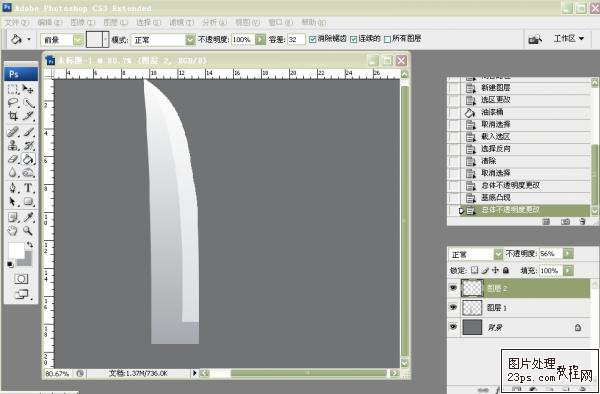
Task: Hide the Background layer with eye icon
Action: tap(453, 327)
